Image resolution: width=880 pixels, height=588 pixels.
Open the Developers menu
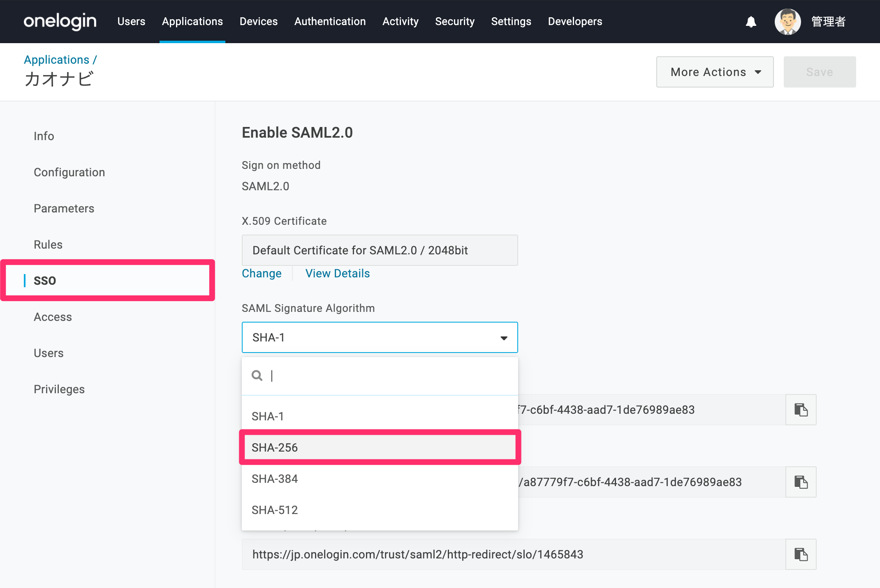[x=575, y=21]
